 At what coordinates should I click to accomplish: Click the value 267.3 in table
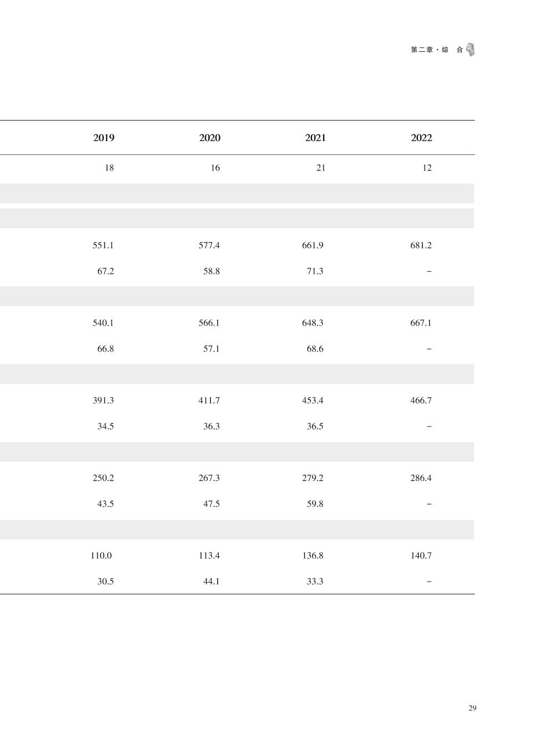(x=209, y=478)
